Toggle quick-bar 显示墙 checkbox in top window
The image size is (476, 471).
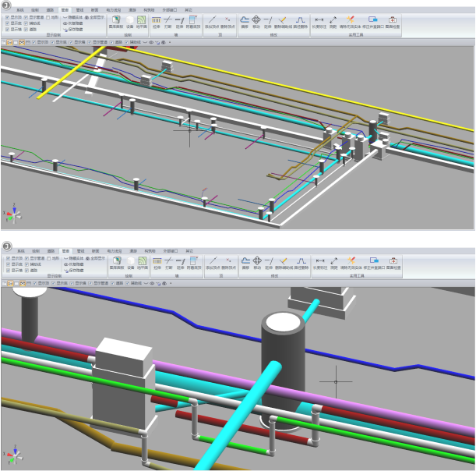click(71, 42)
